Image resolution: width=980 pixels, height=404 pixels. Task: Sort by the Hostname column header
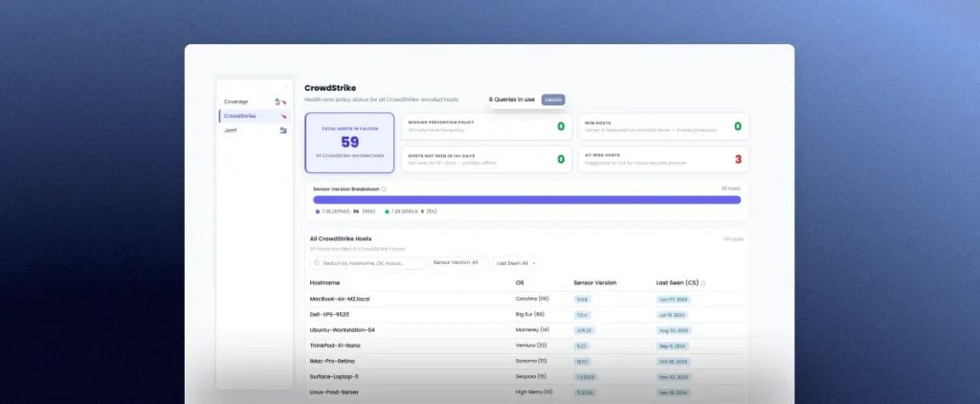point(325,282)
